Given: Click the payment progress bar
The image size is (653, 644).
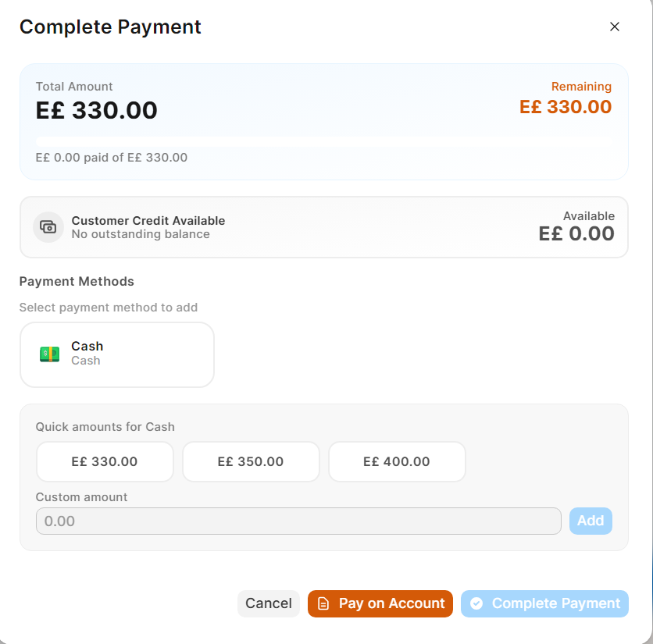Looking at the screenshot, I should coord(323,141).
